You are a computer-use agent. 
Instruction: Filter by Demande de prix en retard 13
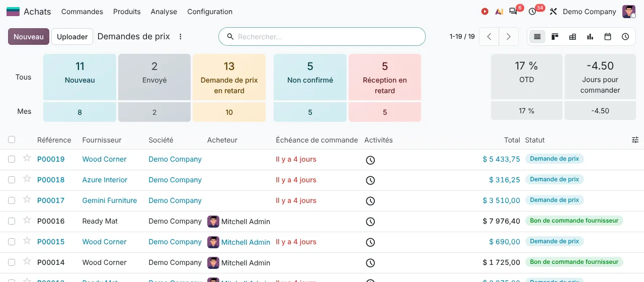tap(229, 77)
